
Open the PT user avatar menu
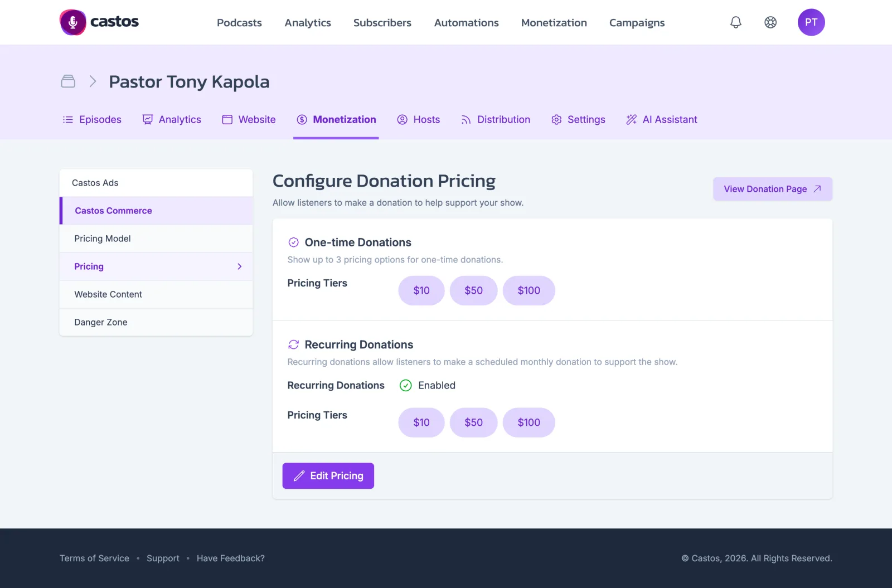811,22
